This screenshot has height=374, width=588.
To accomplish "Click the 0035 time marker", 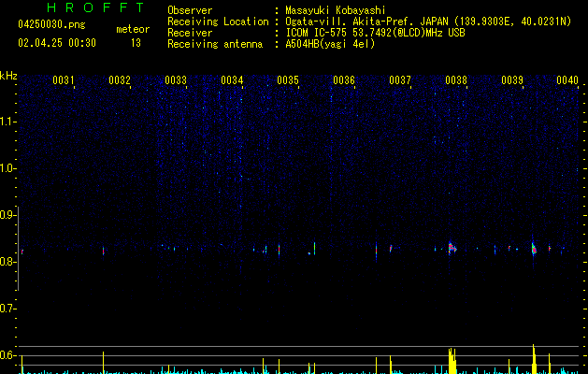I will click(288, 80).
